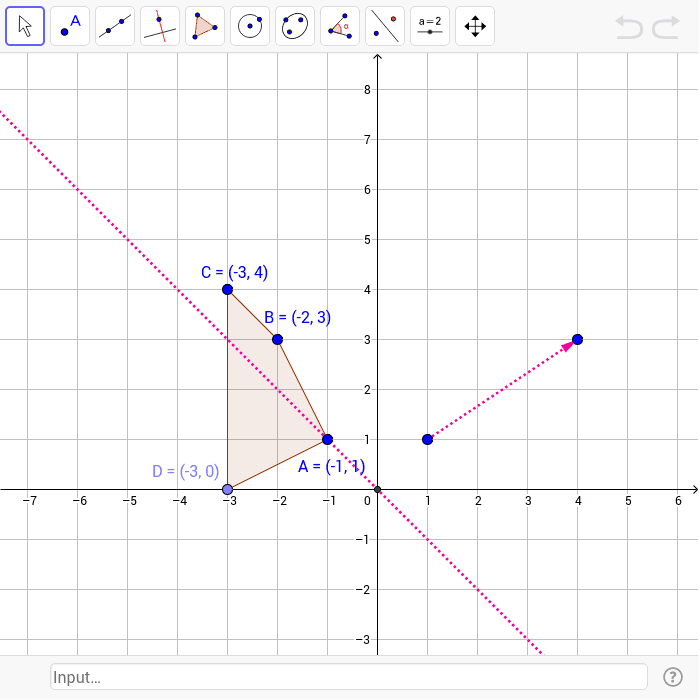Select the Move arrow tool
The height and width of the screenshot is (700, 700).
pyautogui.click(x=25, y=26)
